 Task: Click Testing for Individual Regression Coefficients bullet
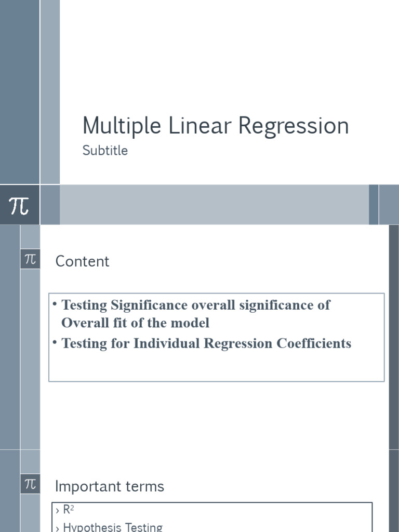click(x=206, y=343)
